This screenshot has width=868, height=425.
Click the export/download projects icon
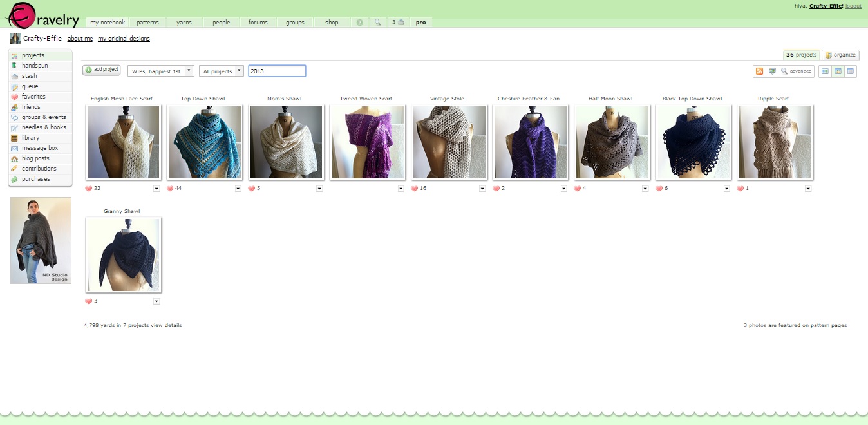(771, 71)
